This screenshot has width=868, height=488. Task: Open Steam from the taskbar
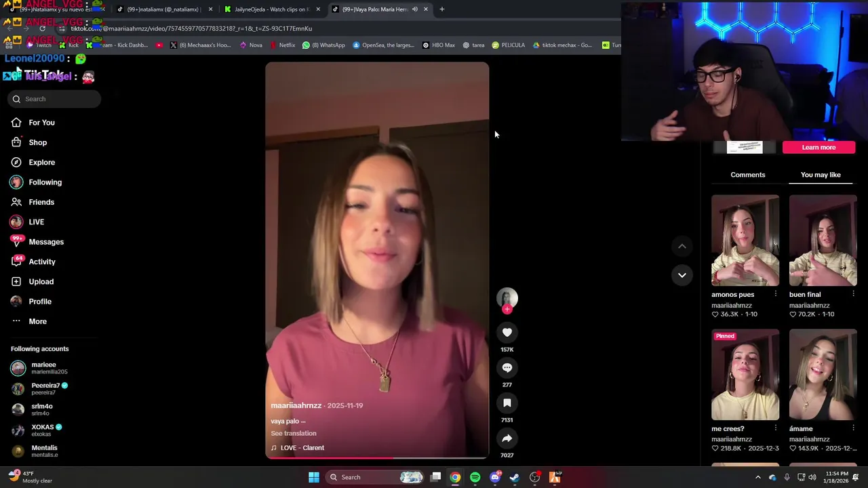pos(515,477)
